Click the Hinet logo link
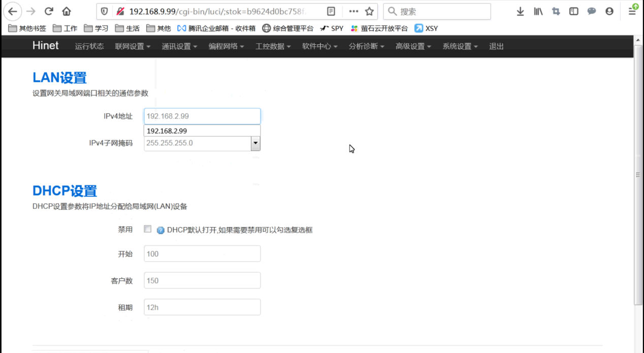 pyautogui.click(x=45, y=46)
